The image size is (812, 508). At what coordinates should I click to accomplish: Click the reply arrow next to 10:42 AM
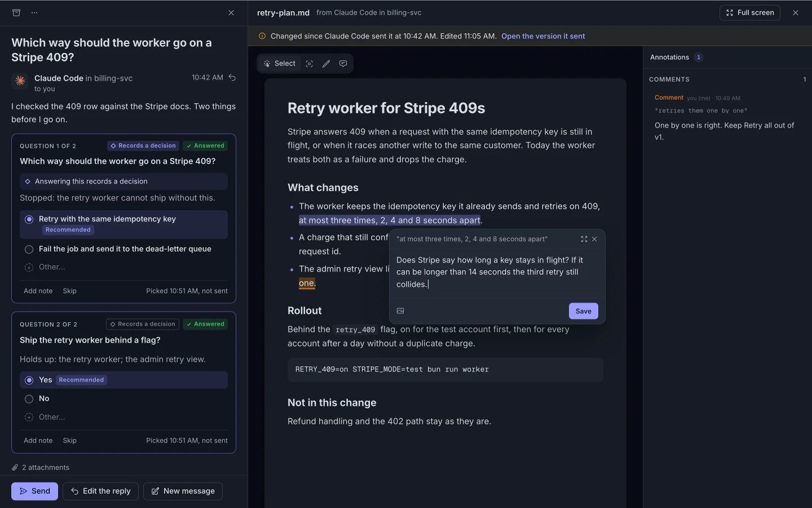[x=232, y=77]
